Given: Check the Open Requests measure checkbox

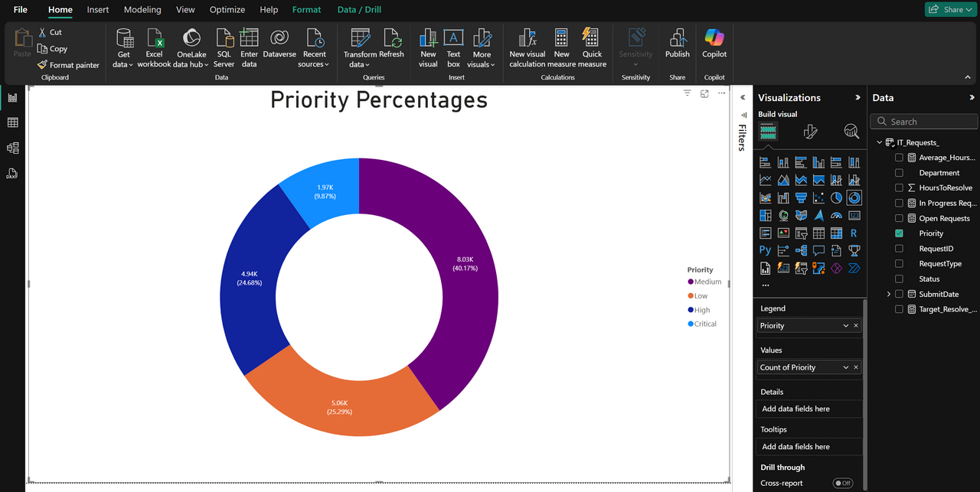Looking at the screenshot, I should coord(899,218).
